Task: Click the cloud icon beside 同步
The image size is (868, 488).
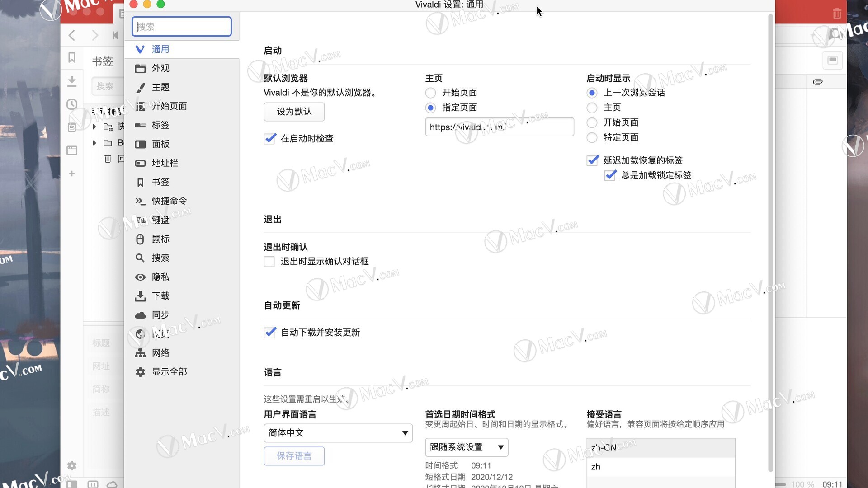Action: coord(140,315)
